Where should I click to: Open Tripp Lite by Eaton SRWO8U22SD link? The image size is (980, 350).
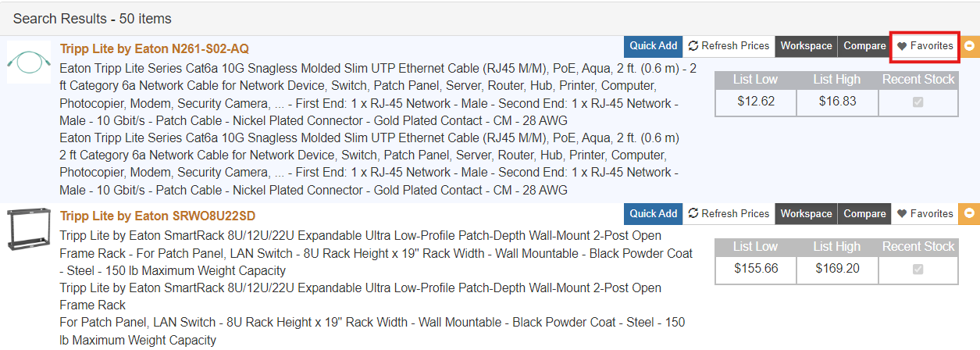point(158,216)
